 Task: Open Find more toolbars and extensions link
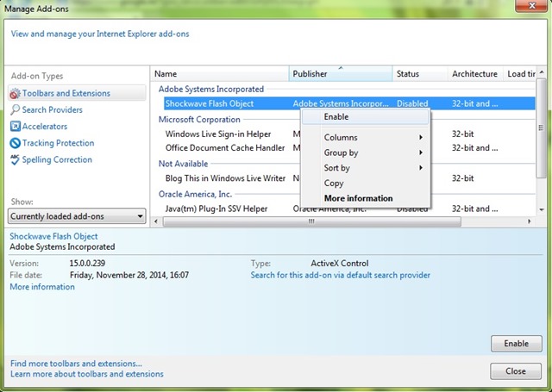(76, 364)
